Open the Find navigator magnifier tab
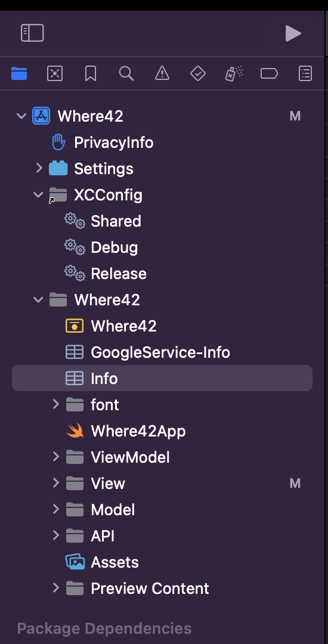 pos(126,73)
